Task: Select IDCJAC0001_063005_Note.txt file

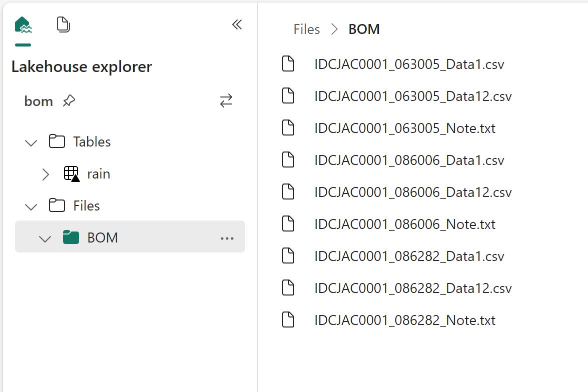Action: point(405,128)
